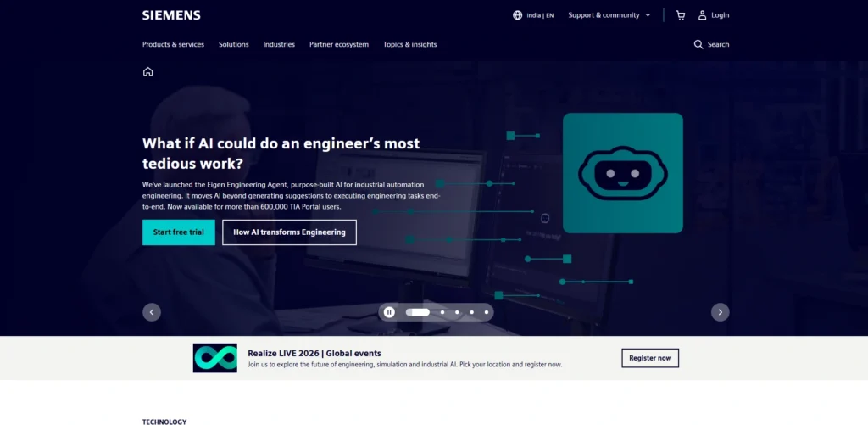
Task: Open the Industries menu
Action: pos(279,44)
